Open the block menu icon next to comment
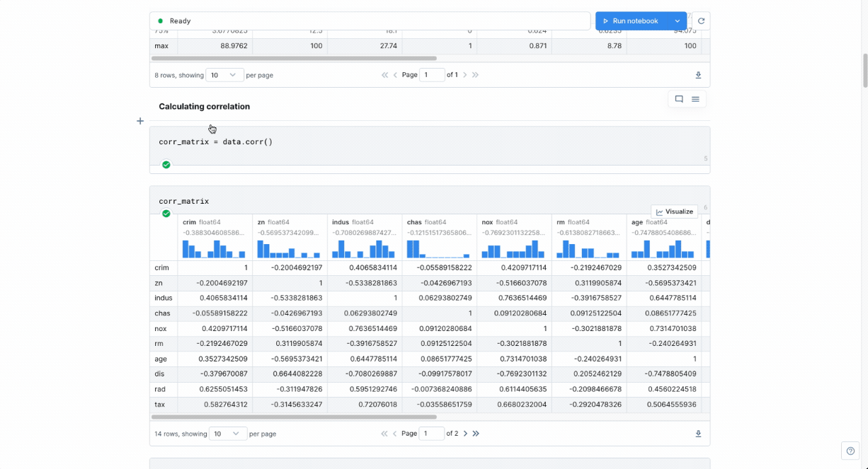 [x=695, y=99]
